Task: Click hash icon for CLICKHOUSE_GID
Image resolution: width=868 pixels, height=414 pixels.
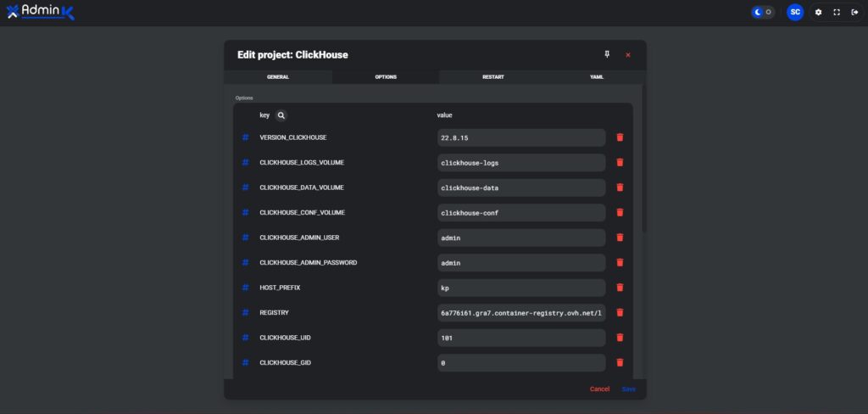Action: [x=245, y=362]
